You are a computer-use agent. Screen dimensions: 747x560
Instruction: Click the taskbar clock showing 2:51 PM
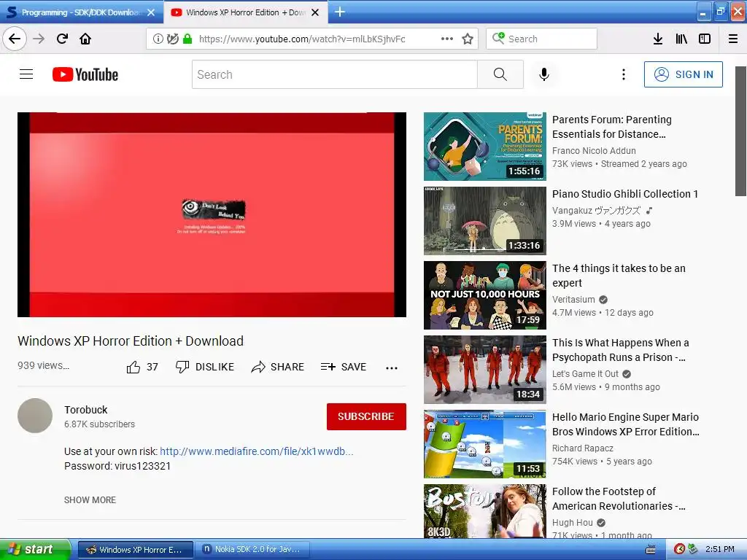click(719, 550)
